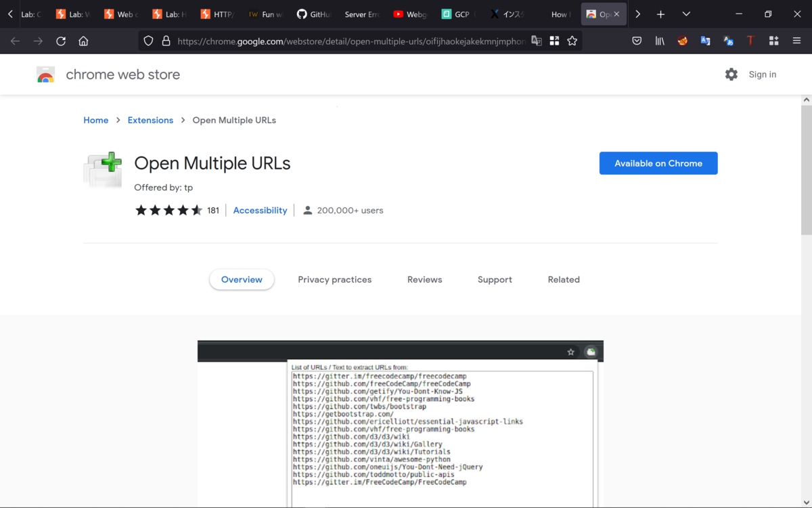Click the translate page icon in address bar
Screen dimensions: 812x508
pyautogui.click(x=537, y=41)
